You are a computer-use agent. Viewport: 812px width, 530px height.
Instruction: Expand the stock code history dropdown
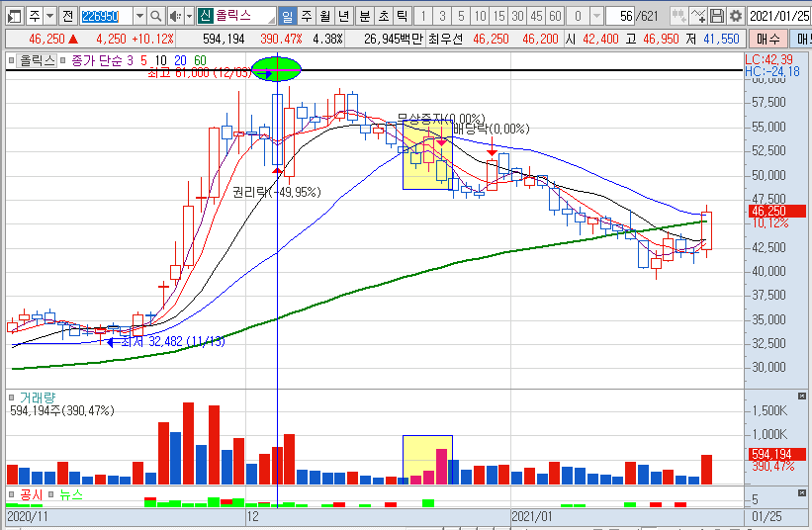(x=138, y=16)
